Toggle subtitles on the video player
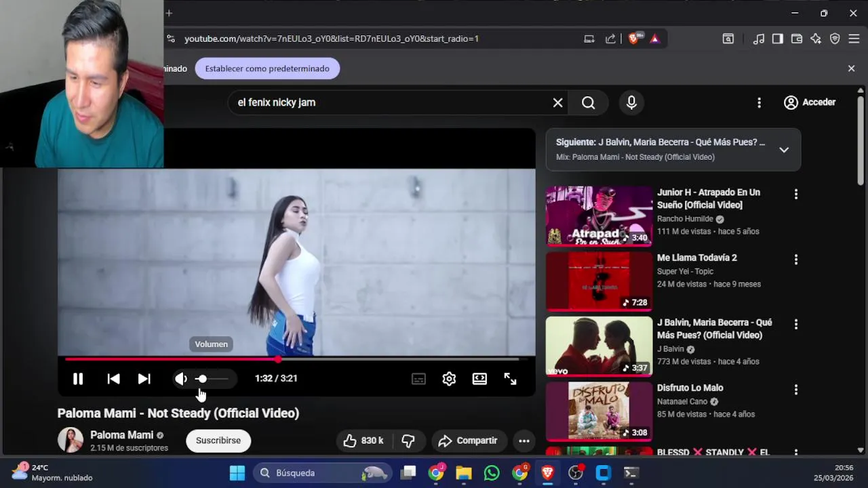The image size is (868, 488). pyautogui.click(x=418, y=379)
